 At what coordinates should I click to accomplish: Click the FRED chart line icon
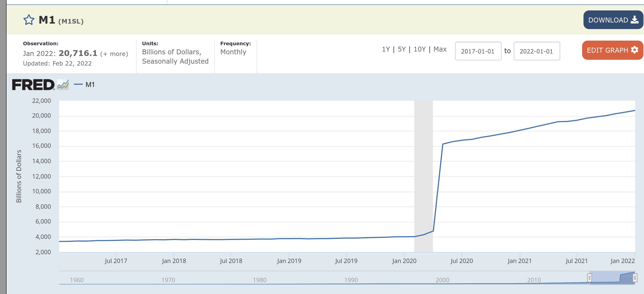(63, 85)
